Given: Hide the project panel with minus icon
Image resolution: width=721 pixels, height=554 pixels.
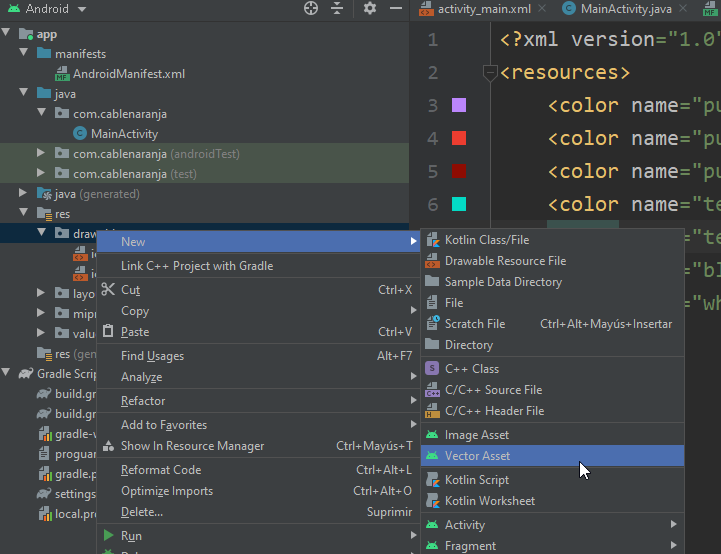Looking at the screenshot, I should coord(396,8).
